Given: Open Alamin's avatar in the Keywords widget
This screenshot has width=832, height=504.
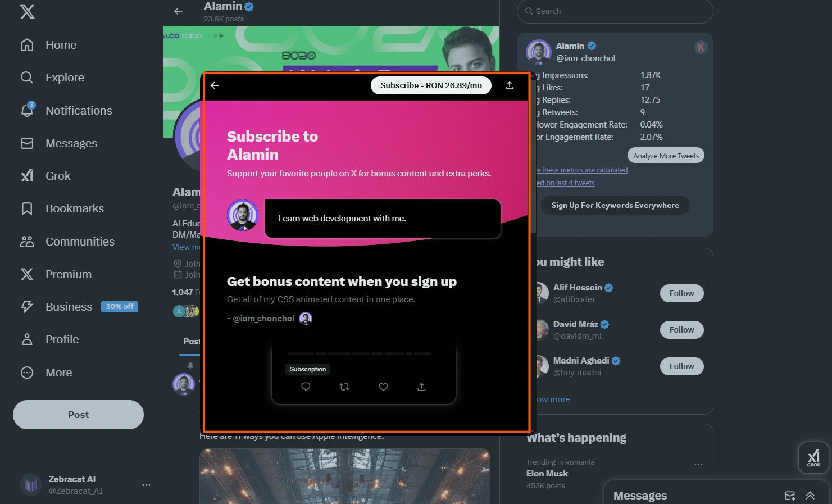Looking at the screenshot, I should [538, 52].
